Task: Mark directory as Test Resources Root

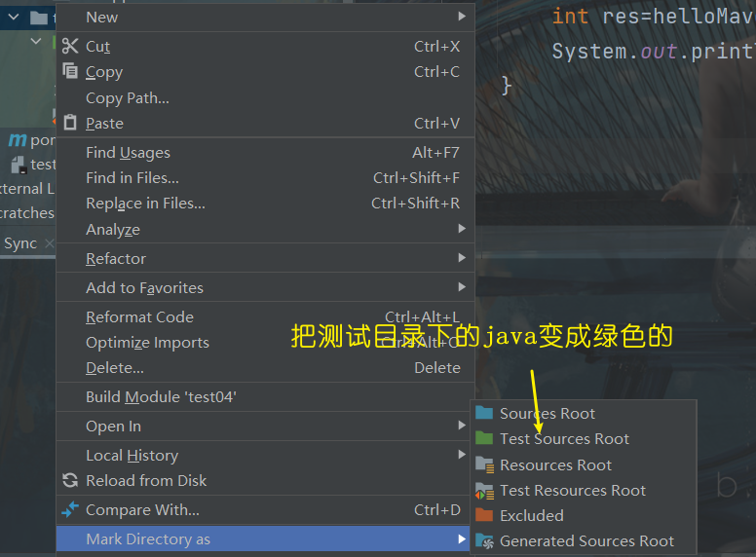Action: (585, 491)
